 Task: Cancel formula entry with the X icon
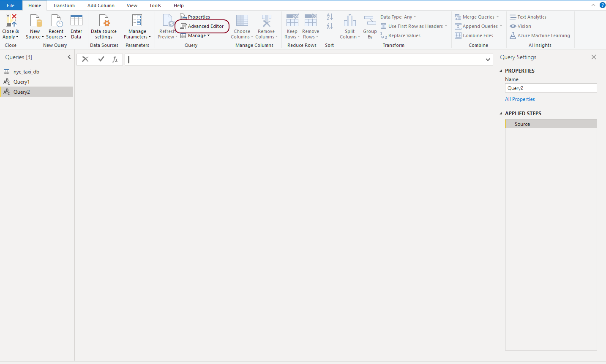click(x=85, y=60)
